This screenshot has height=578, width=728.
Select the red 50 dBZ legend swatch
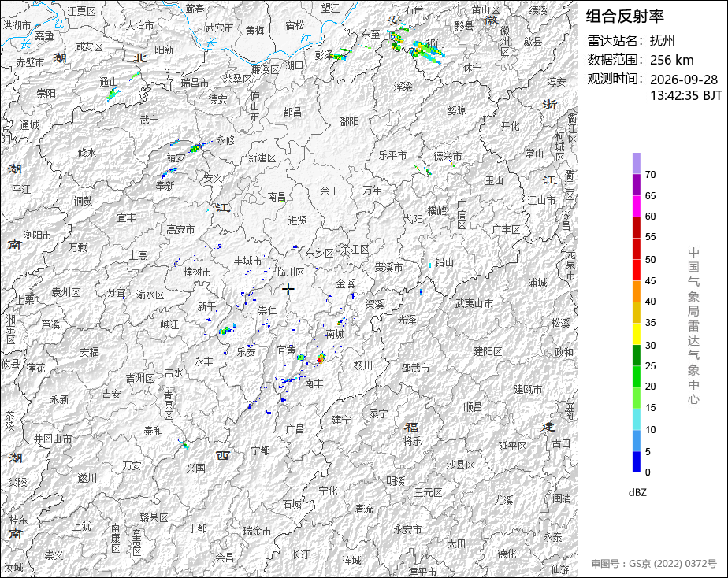click(636, 249)
